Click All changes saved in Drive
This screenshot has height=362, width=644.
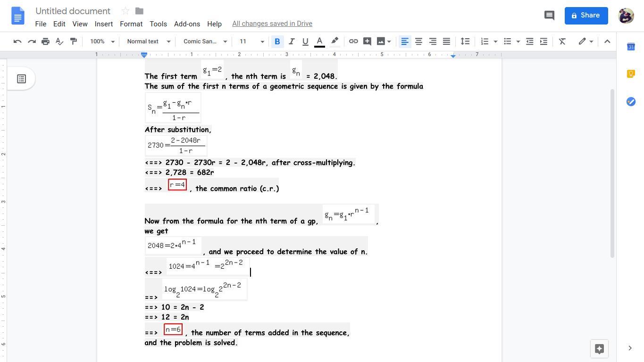[272, 24]
